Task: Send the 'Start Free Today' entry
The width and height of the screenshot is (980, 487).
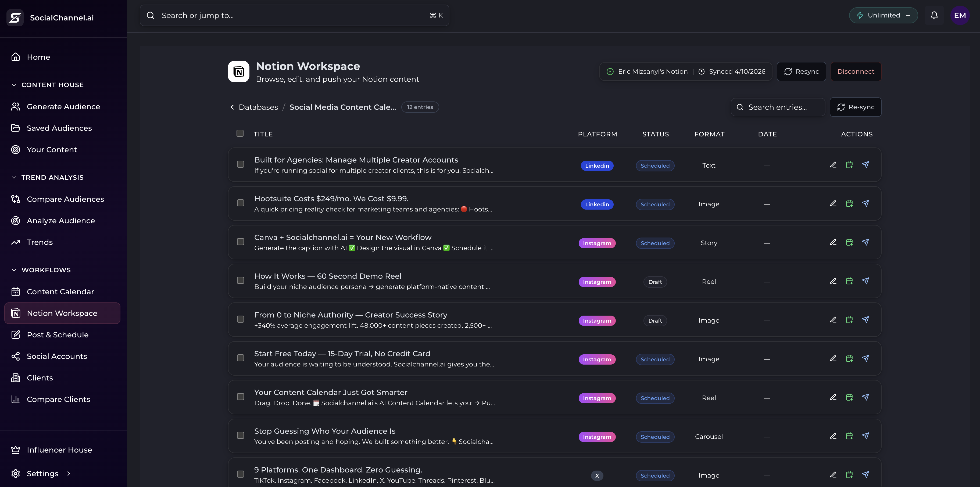Action: click(x=865, y=359)
